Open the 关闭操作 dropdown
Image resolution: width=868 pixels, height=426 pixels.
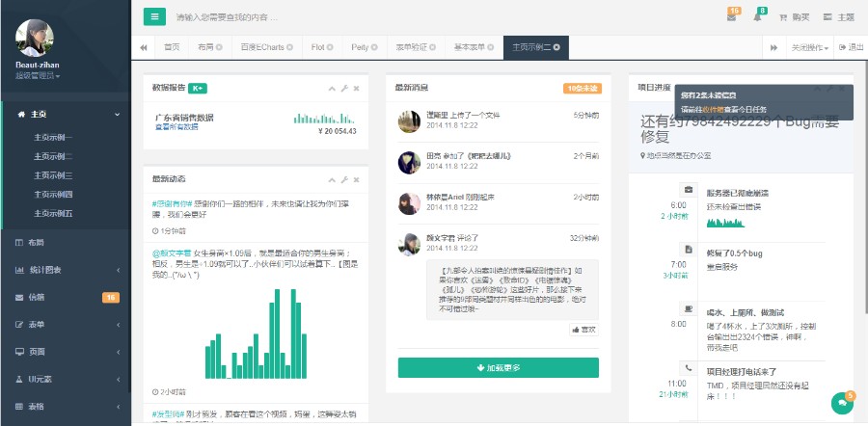(x=810, y=47)
